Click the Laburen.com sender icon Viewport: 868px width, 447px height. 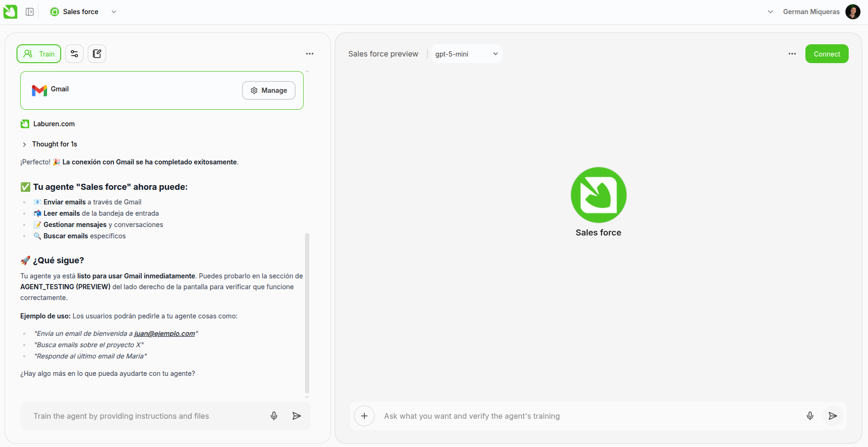tap(25, 124)
